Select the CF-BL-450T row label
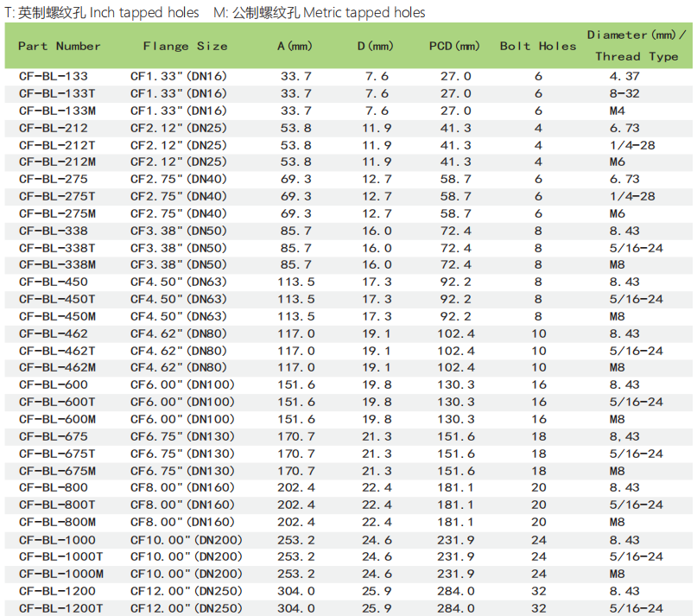Viewport: 697px width, 616px height. click(57, 299)
